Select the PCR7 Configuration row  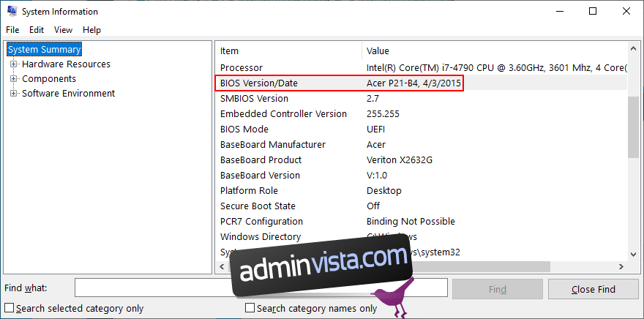pyautogui.click(x=422, y=222)
